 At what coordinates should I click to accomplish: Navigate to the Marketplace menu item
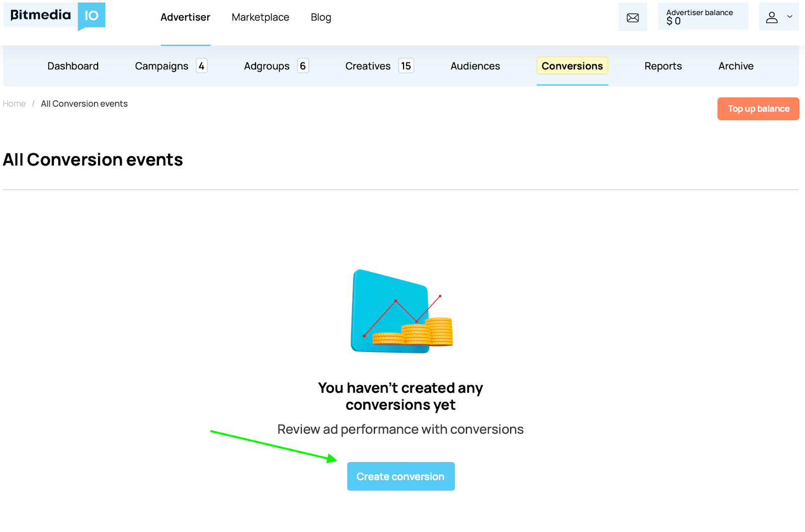point(260,17)
